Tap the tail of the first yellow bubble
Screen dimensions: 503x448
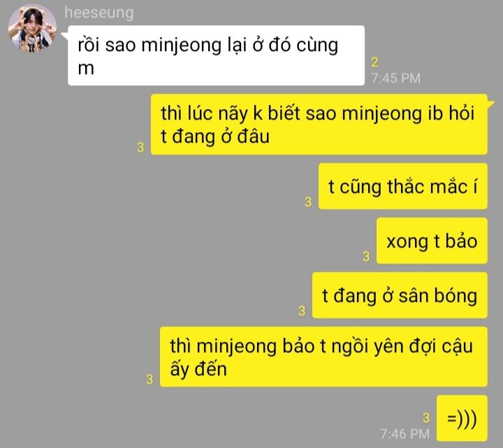[x=491, y=103]
